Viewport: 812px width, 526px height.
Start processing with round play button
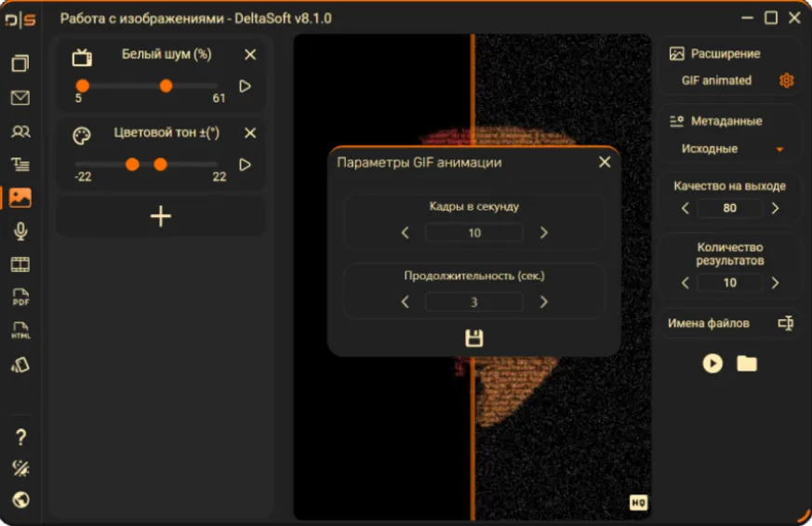pos(712,363)
